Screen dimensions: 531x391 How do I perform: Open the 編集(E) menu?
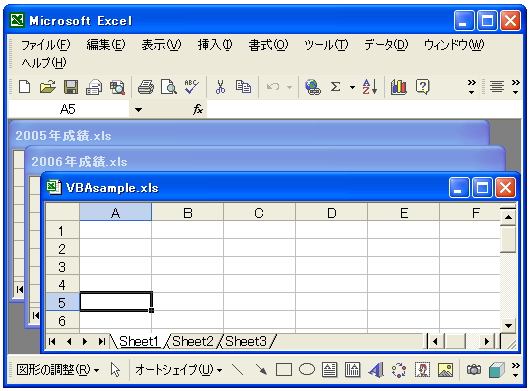click(106, 44)
